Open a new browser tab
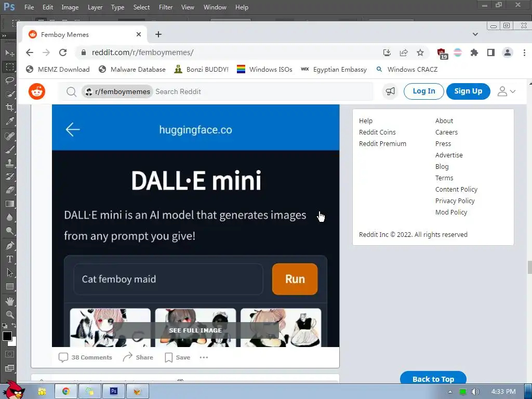 pos(158,34)
